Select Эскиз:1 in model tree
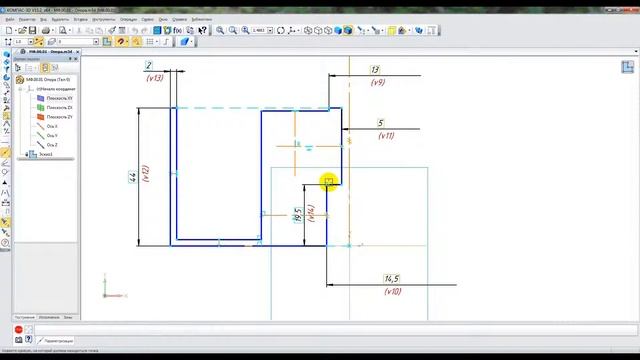Viewport: 640px width, 360px height. click(45, 154)
